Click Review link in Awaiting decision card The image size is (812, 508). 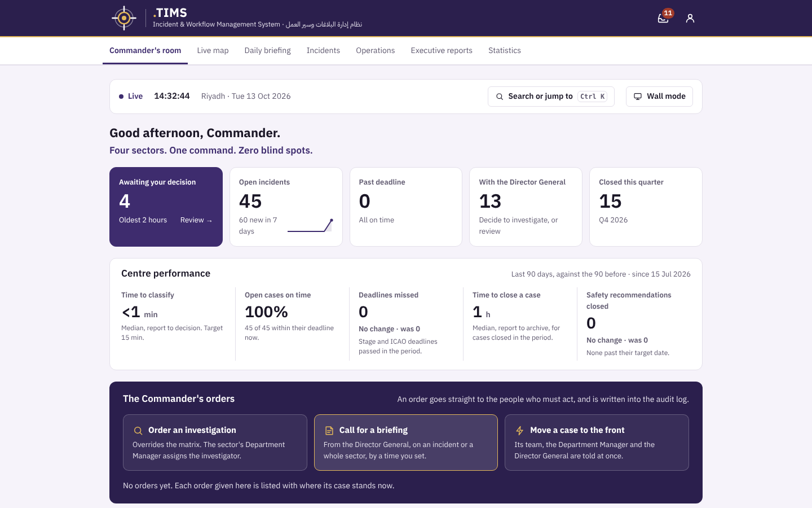click(196, 220)
